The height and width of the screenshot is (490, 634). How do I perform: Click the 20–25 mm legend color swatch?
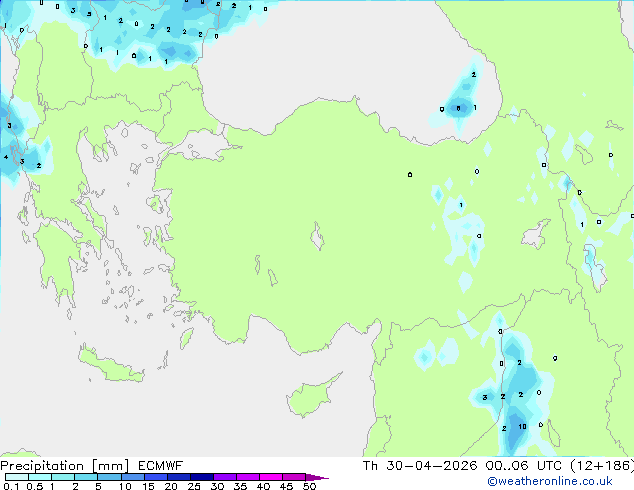pos(178,477)
